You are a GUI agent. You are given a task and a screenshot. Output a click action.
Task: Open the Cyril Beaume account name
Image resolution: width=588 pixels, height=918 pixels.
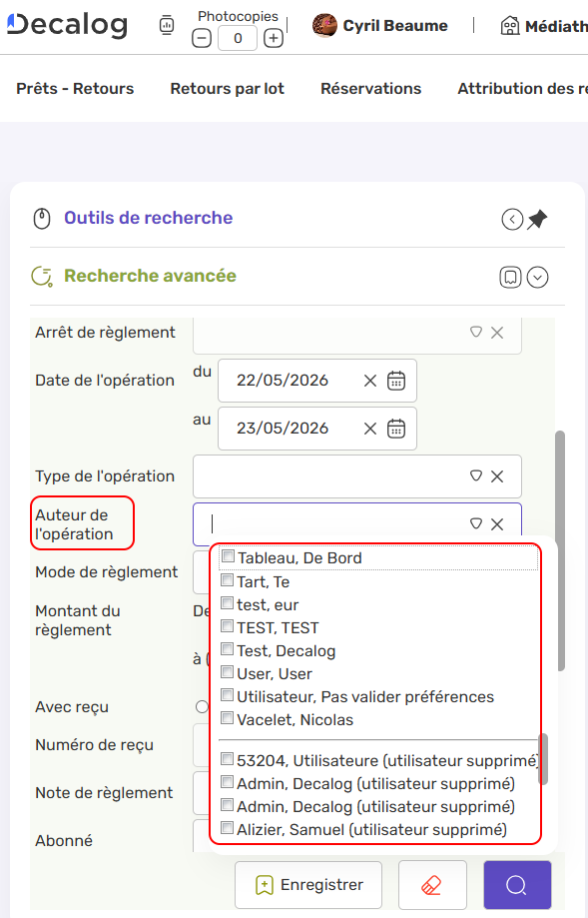[395, 26]
